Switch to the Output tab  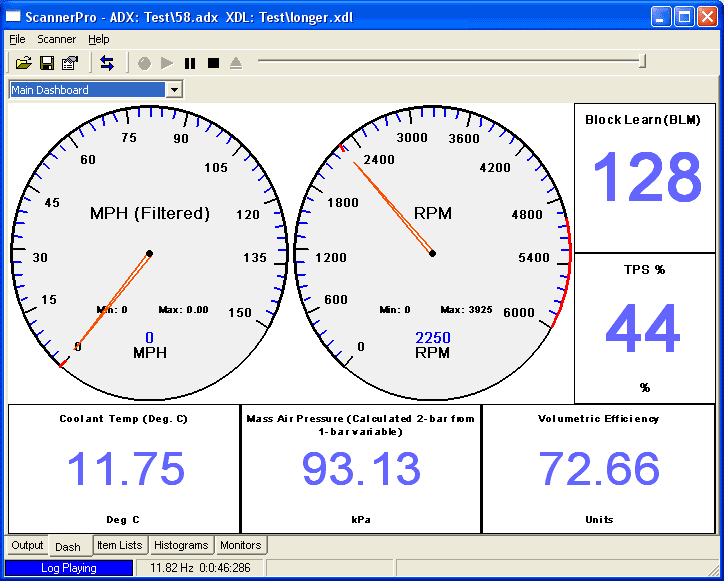[28, 545]
